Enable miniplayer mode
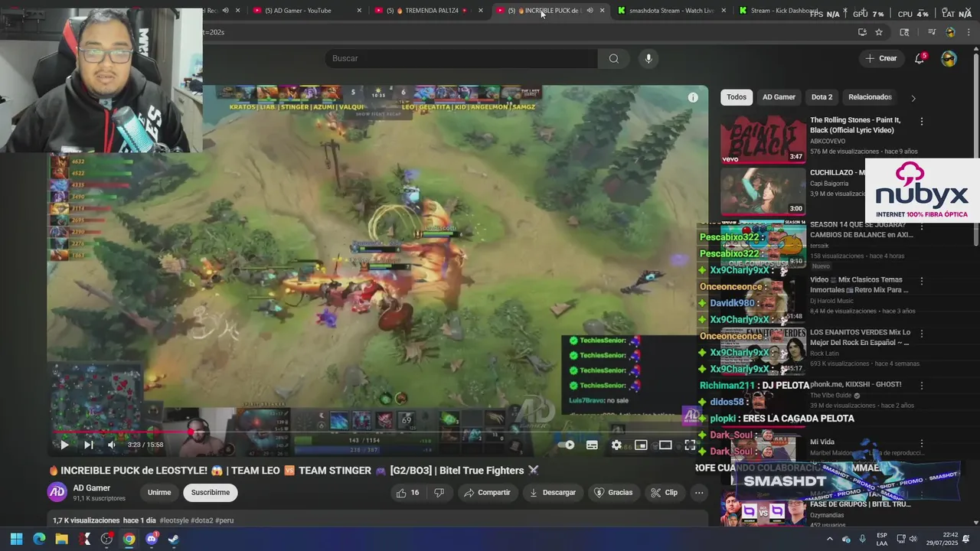980x551 pixels. click(x=641, y=445)
